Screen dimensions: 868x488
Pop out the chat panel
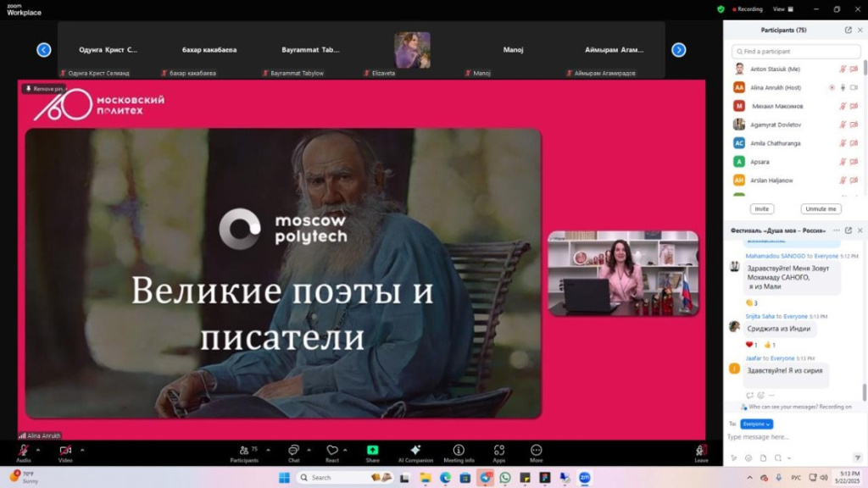coord(848,230)
